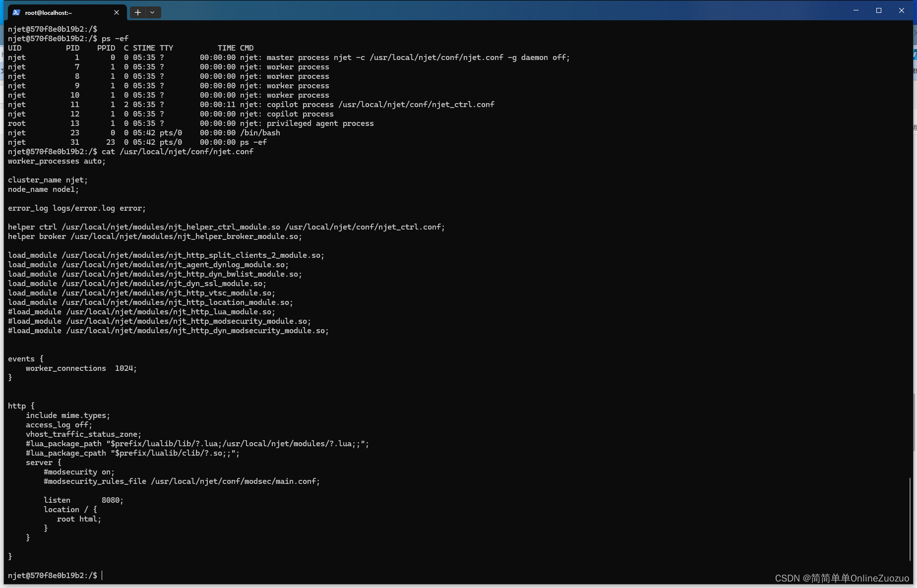Click the '#lua_package_path' commented line
This screenshot has width=917, height=588.
coord(197,444)
